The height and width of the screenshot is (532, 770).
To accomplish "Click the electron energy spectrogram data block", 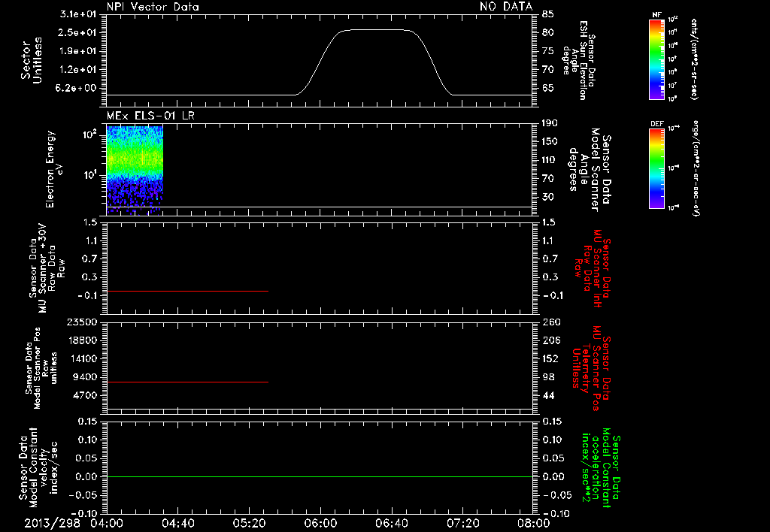I will 135,170.
